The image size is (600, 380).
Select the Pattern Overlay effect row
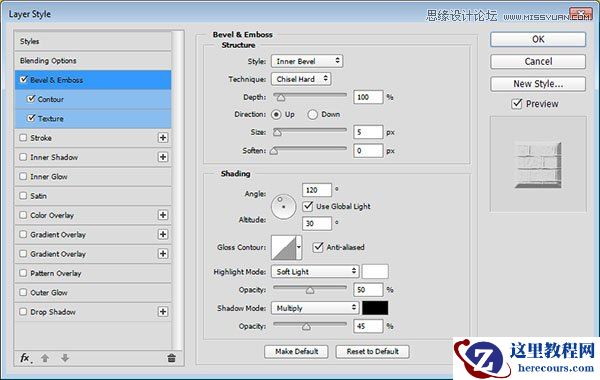[93, 273]
